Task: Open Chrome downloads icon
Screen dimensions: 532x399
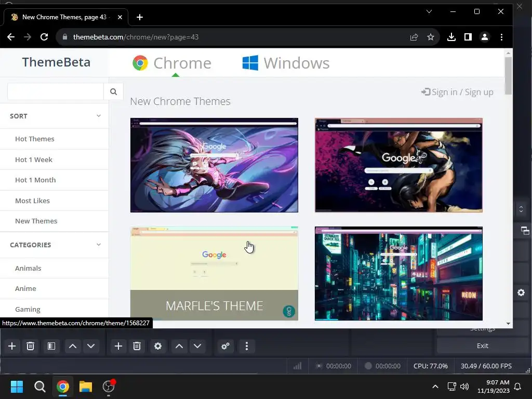Action: [x=451, y=37]
